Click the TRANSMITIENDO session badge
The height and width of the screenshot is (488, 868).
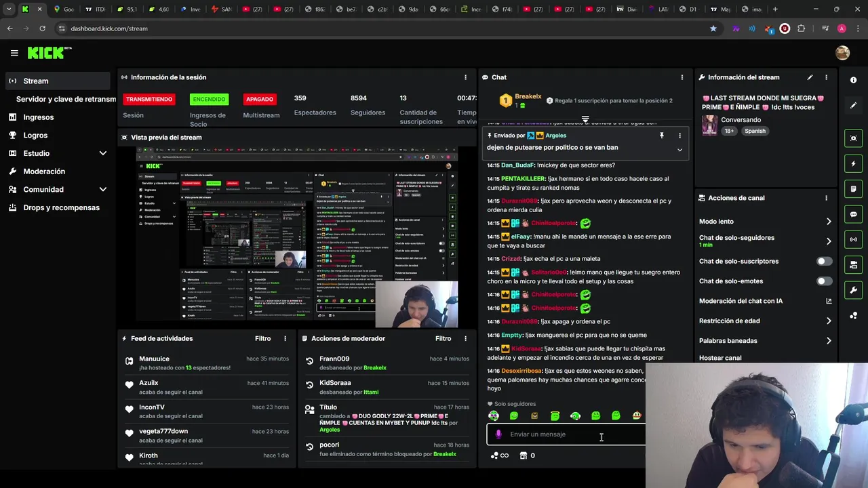pos(149,99)
